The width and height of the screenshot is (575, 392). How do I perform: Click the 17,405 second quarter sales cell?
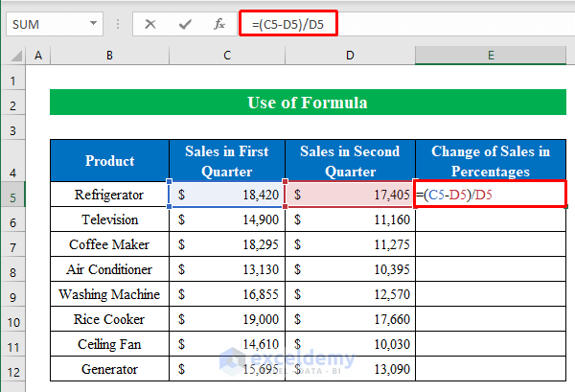click(351, 196)
